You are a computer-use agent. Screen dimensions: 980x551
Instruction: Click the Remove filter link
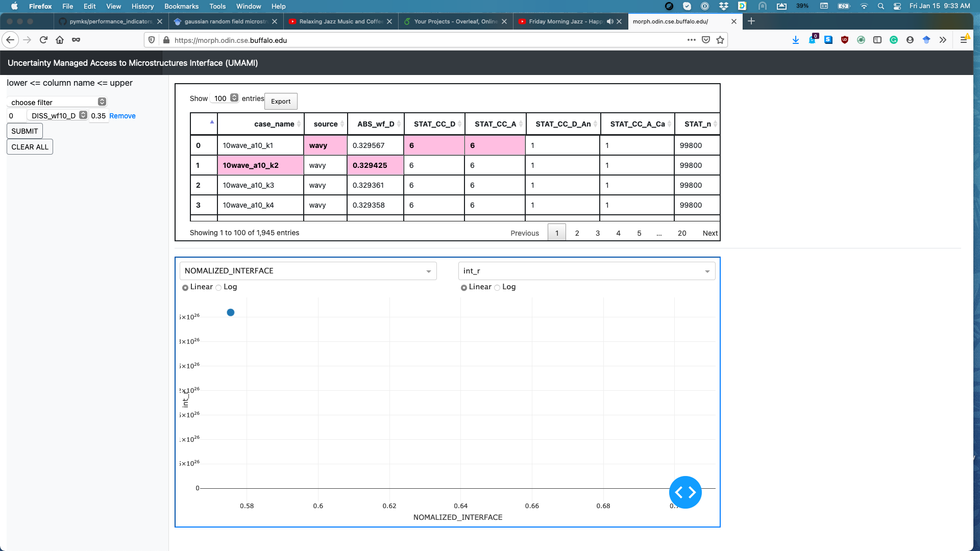pyautogui.click(x=122, y=116)
